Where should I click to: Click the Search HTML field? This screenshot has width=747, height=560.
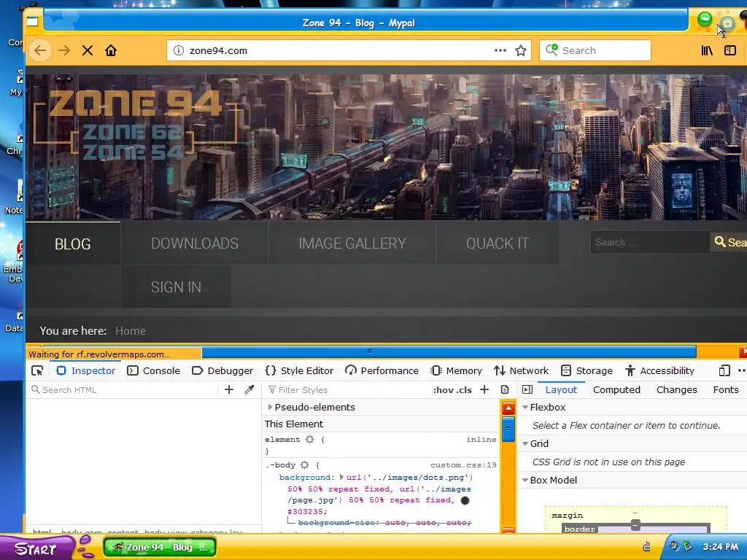coord(124,389)
